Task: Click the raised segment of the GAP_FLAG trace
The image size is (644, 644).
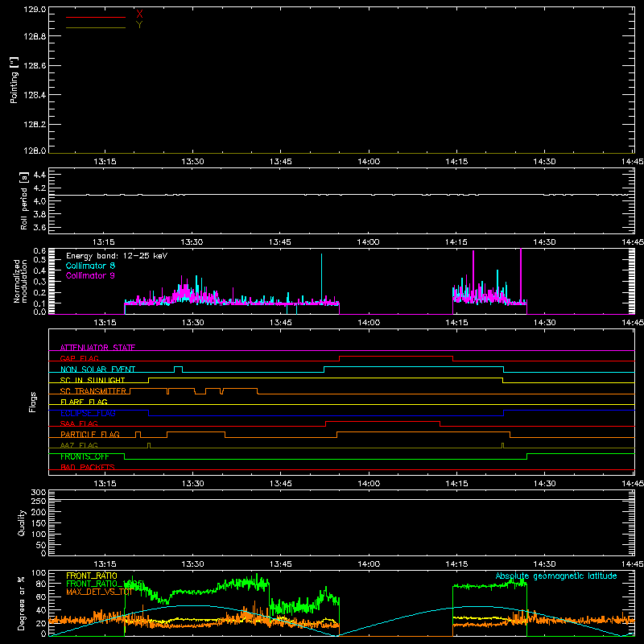Action: click(x=396, y=357)
